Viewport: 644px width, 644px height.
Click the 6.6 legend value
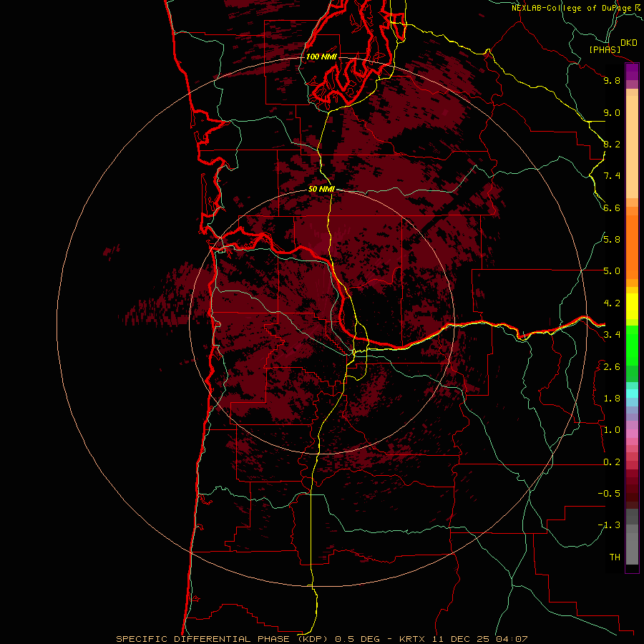click(612, 208)
